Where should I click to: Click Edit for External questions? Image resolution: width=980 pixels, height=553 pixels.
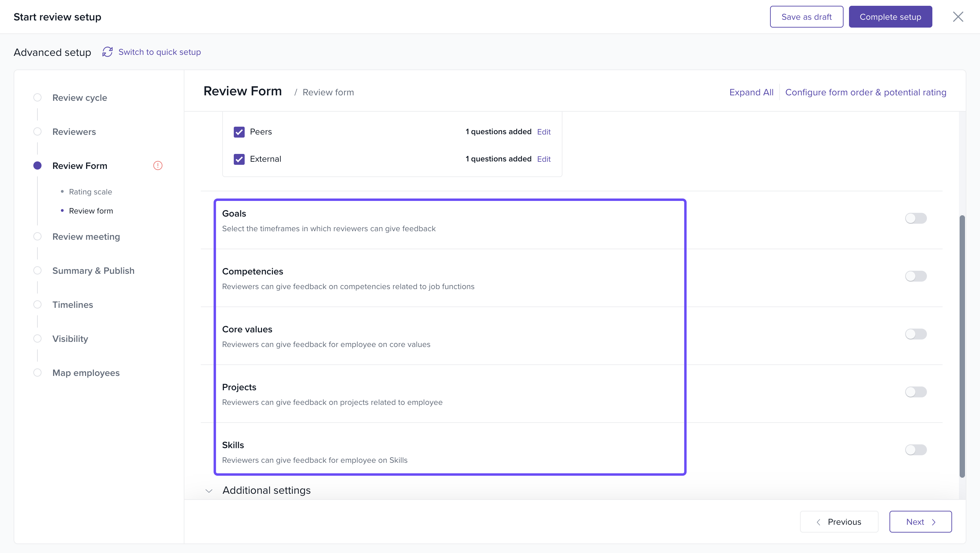click(x=543, y=159)
